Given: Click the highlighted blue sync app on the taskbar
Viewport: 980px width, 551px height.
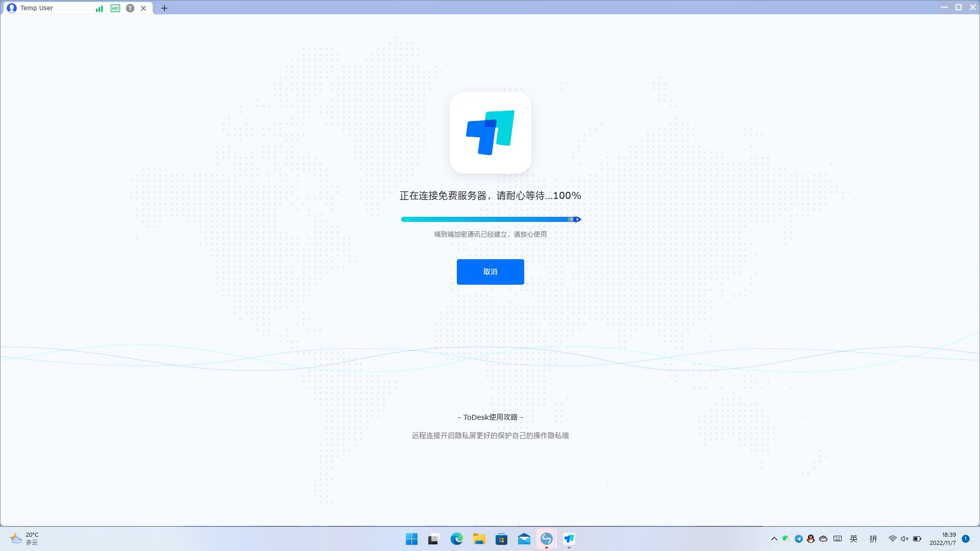Looking at the screenshot, I should (x=546, y=539).
